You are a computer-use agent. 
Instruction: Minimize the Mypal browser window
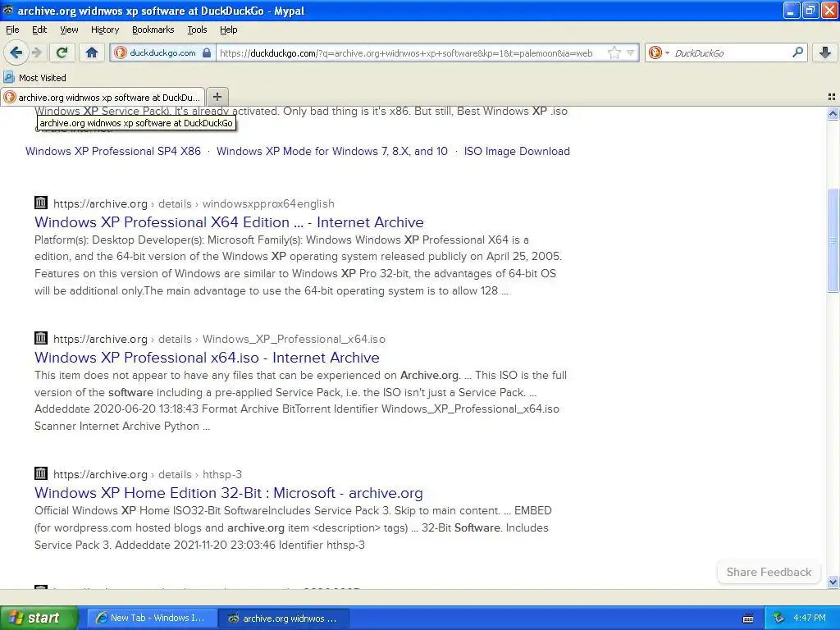tap(792, 10)
